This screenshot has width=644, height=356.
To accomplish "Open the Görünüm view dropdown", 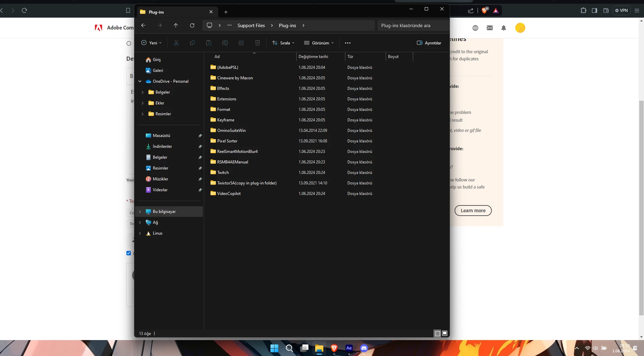I will [319, 43].
